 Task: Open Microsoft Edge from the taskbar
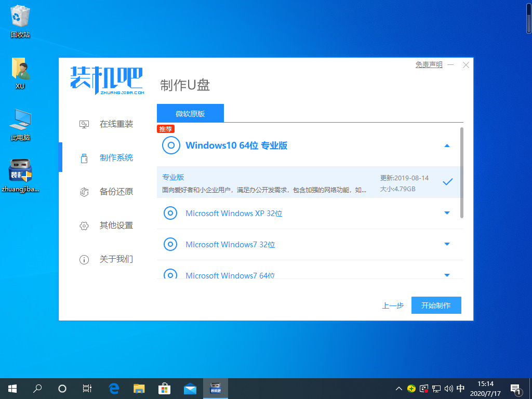114,388
